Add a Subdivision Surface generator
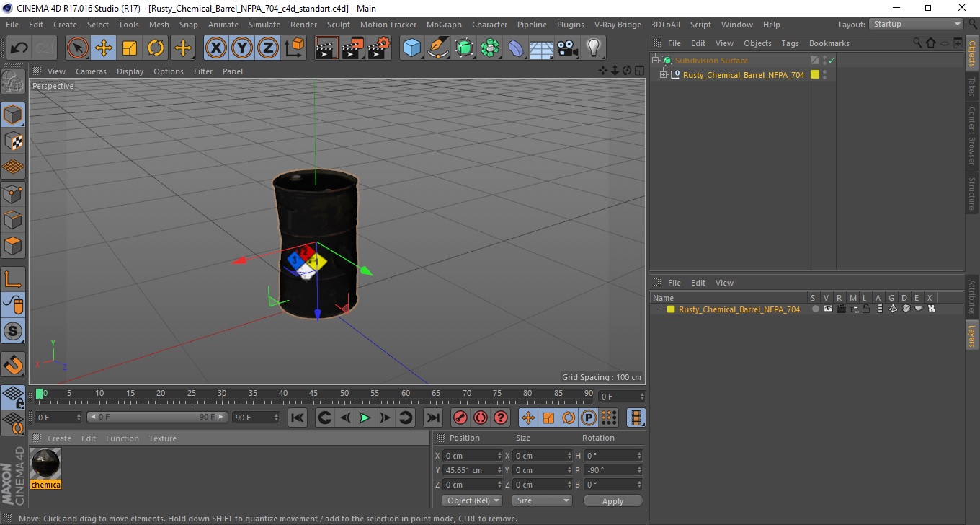 click(x=465, y=48)
